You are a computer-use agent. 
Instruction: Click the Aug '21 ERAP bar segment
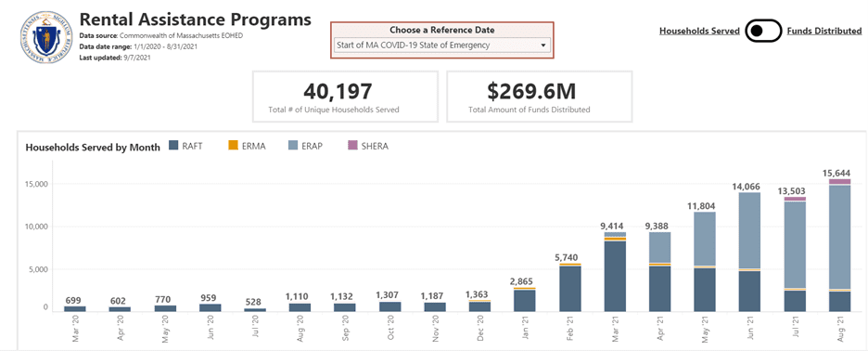(x=840, y=237)
